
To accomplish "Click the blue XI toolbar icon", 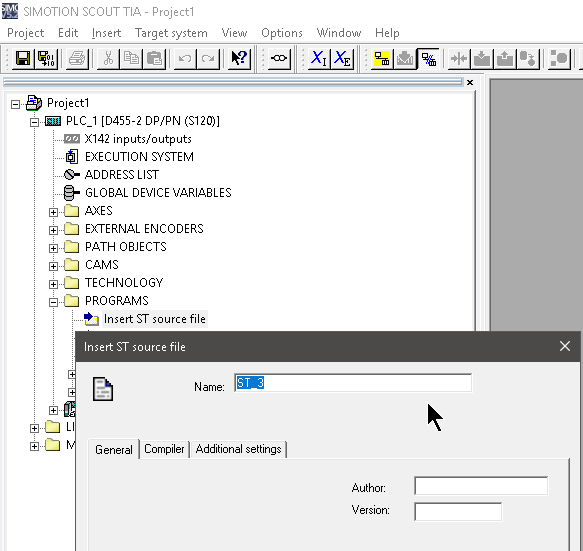I will click(x=319, y=58).
